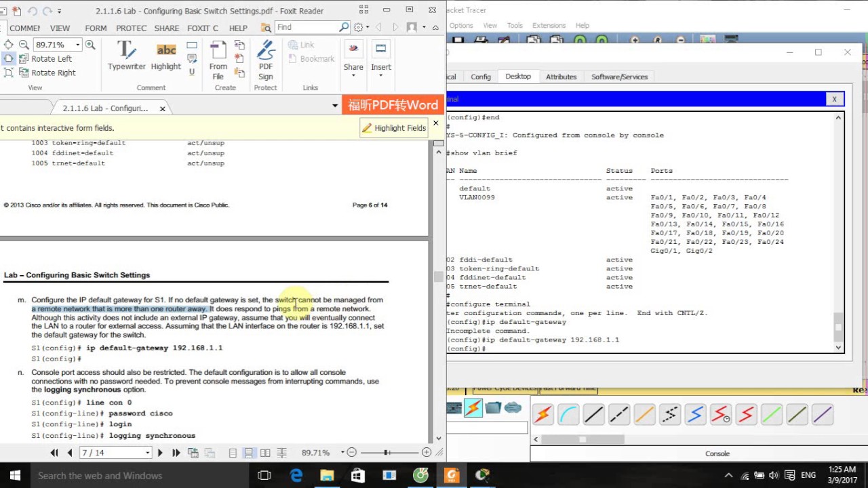Select the Console cable in Packet Tracer
This screenshot has height=488, width=868.
568,414
